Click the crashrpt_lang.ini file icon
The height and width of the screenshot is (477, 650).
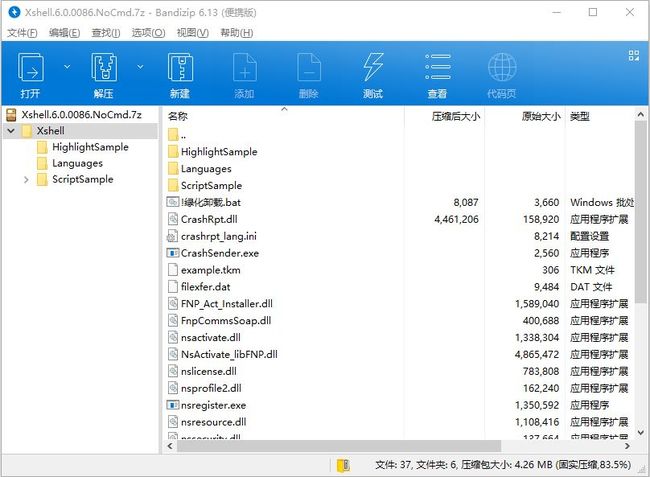[x=172, y=236]
